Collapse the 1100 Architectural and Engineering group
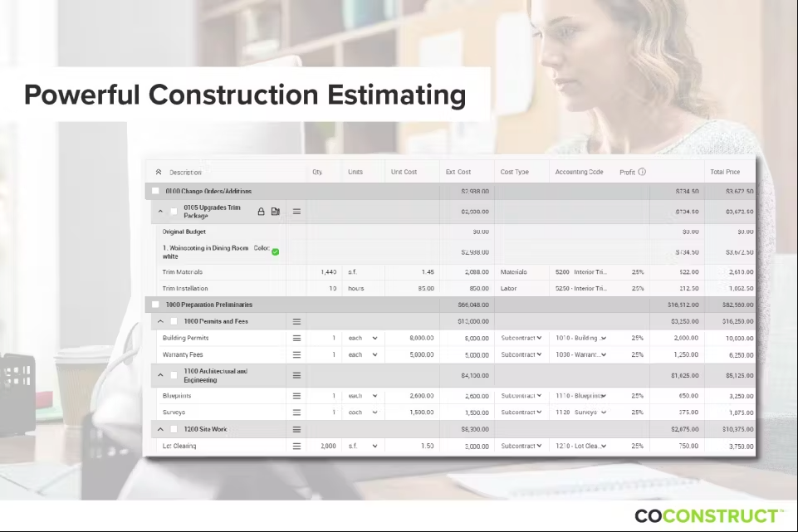Screen dimensions: 798x532 pos(160,375)
